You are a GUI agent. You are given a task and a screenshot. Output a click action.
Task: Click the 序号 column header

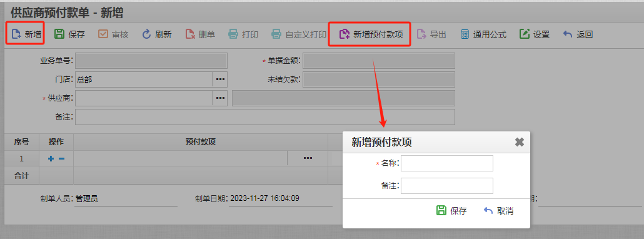(22, 142)
